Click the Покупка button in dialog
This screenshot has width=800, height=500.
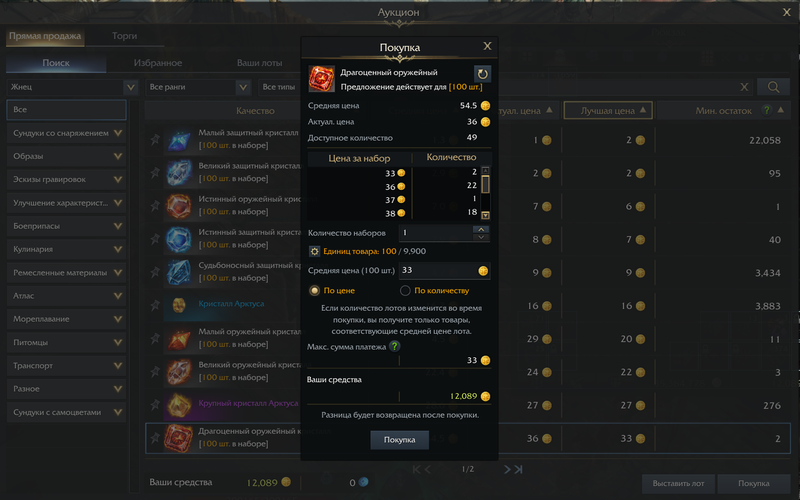[x=399, y=440]
